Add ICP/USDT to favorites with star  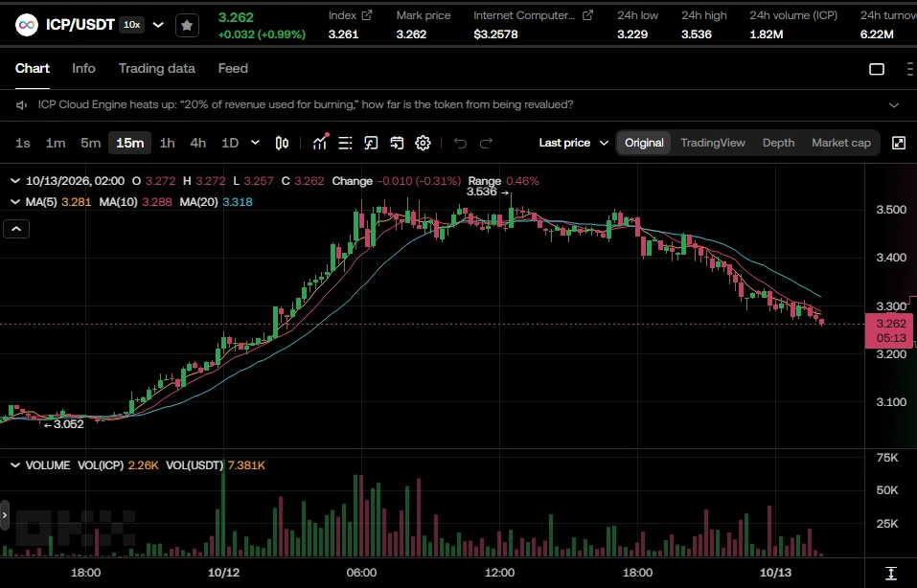pos(187,25)
